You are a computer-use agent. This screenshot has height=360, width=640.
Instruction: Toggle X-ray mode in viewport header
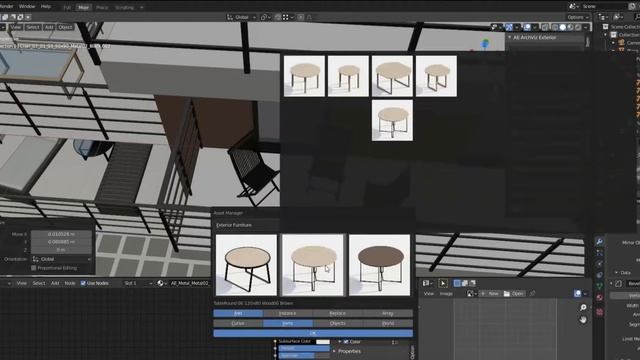click(x=544, y=27)
